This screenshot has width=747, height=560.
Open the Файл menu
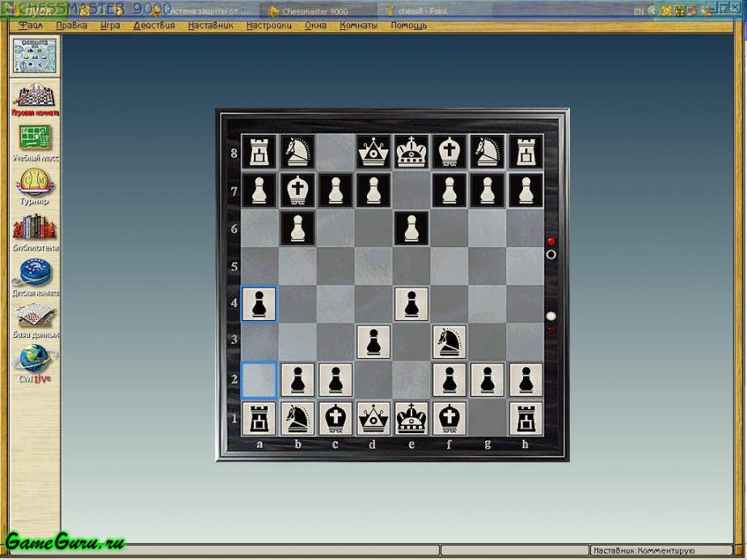(x=30, y=26)
